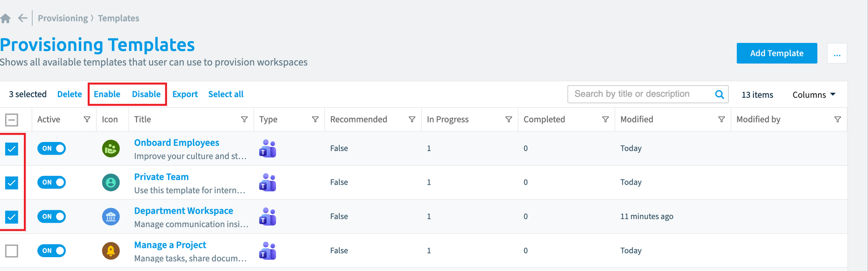The image size is (868, 271).
Task: Click Teams type icon for Department Workspace
Action: point(268,216)
